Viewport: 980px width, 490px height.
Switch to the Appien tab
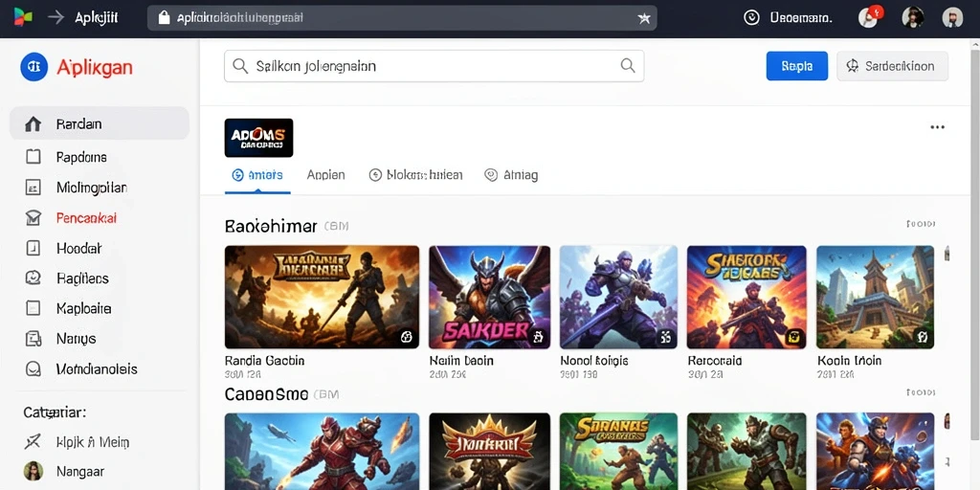[326, 175]
